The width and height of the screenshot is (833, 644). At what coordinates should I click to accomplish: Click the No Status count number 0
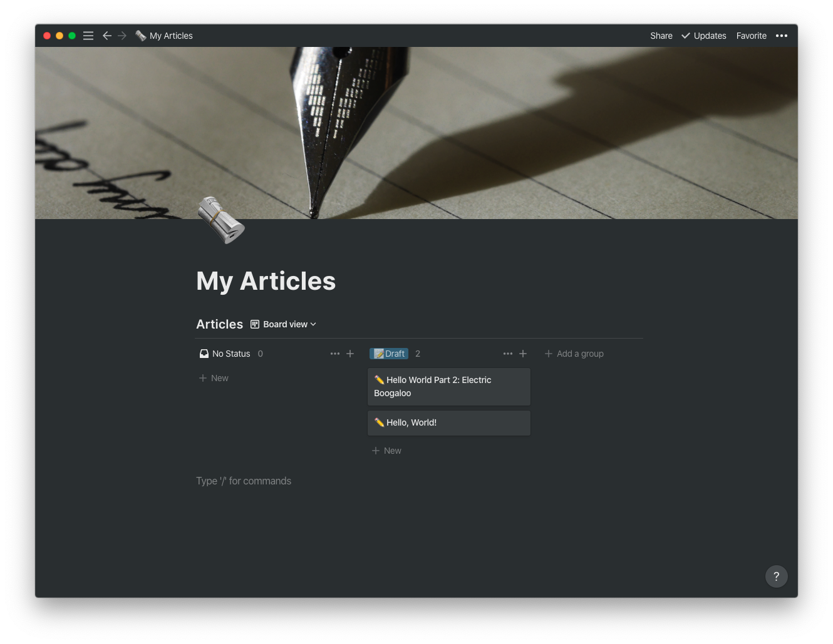261,354
